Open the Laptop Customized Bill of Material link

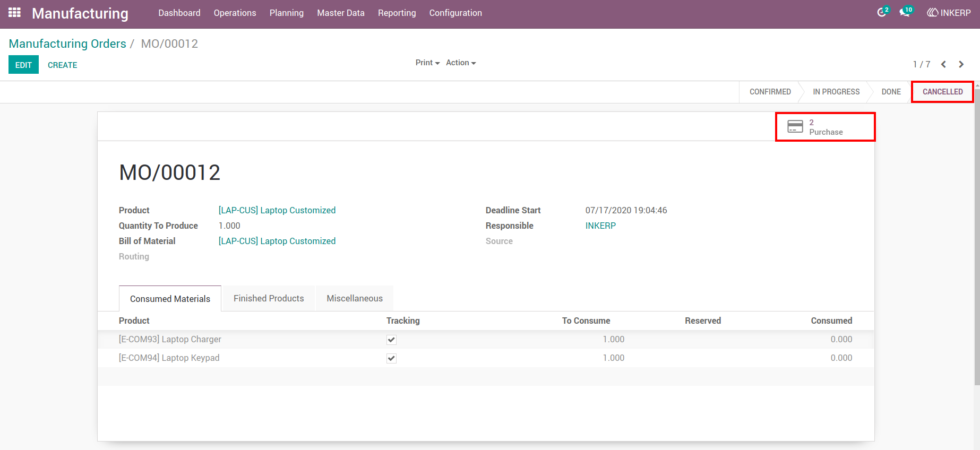(x=277, y=241)
